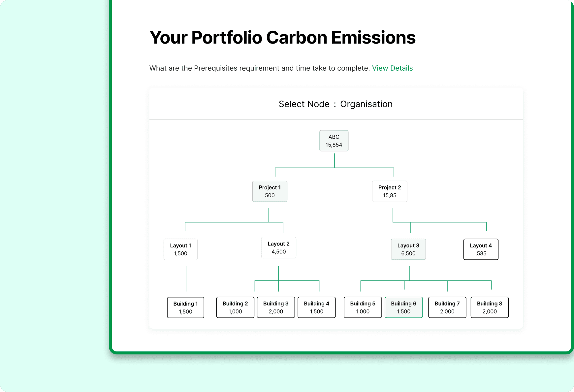This screenshot has height=392, width=574.
Task: Select the ABC root organisation node
Action: click(334, 141)
